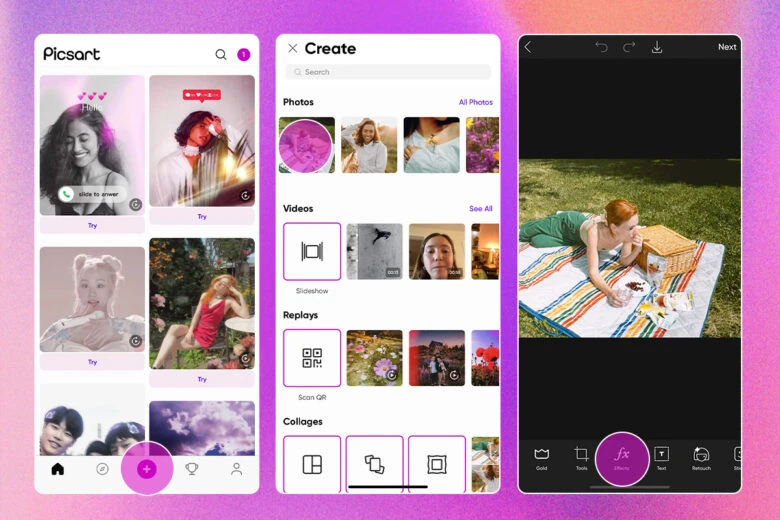Choose the frame collage icon
The image size is (780, 520).
(437, 464)
